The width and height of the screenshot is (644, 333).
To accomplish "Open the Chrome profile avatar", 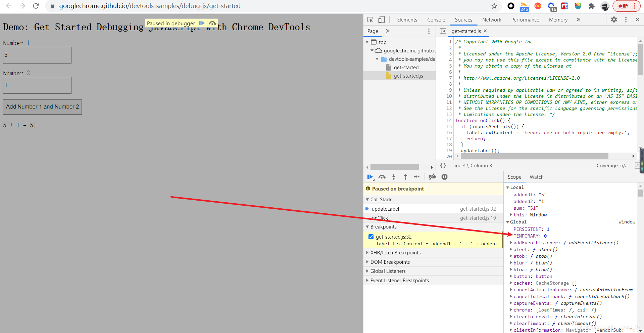I will 605,6.
